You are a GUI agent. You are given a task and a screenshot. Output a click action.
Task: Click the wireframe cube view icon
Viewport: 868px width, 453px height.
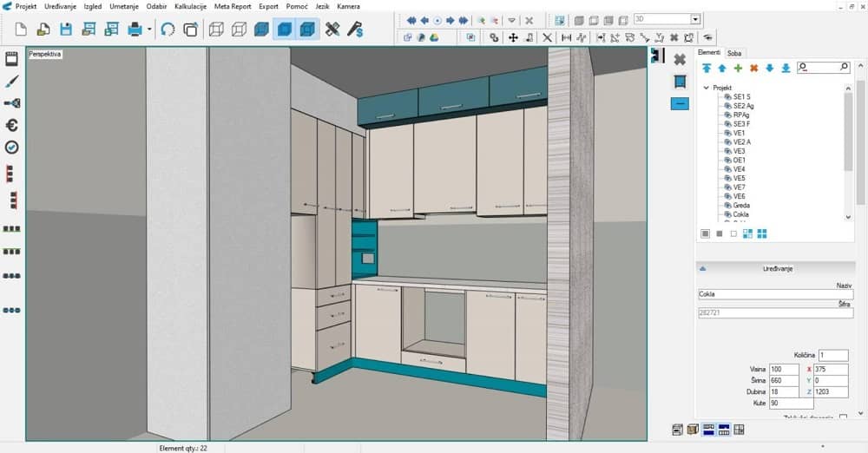[216, 30]
